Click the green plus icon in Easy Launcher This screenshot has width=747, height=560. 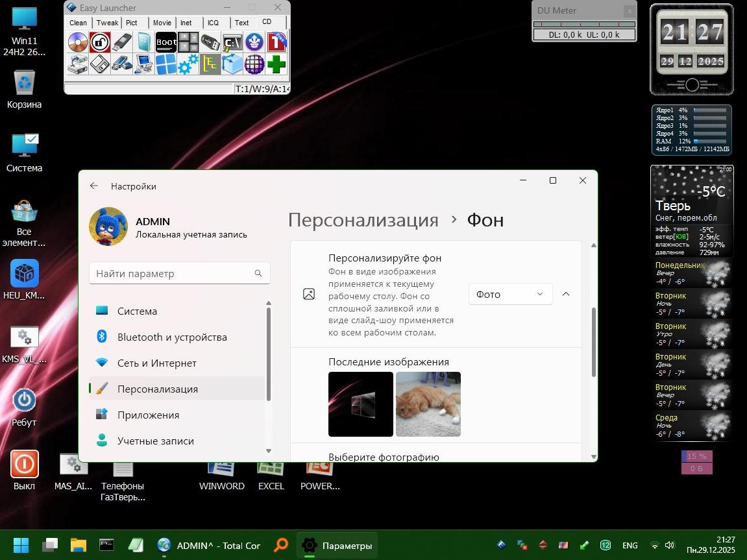coord(276,64)
